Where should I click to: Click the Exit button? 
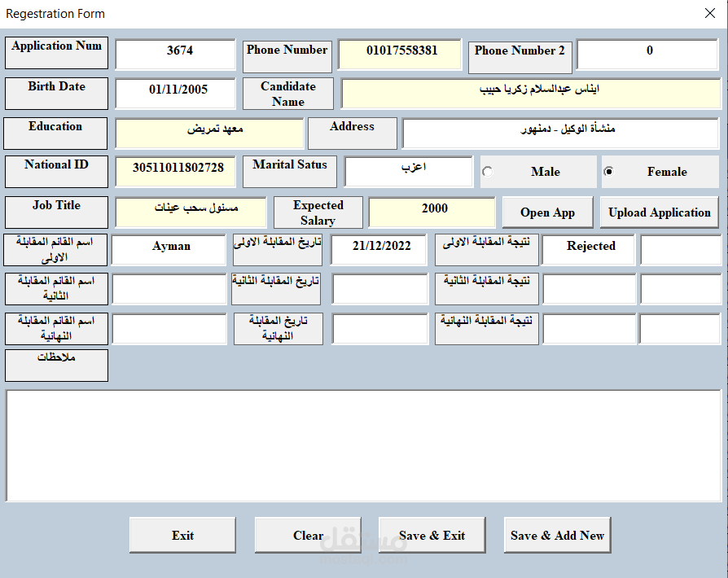182,536
